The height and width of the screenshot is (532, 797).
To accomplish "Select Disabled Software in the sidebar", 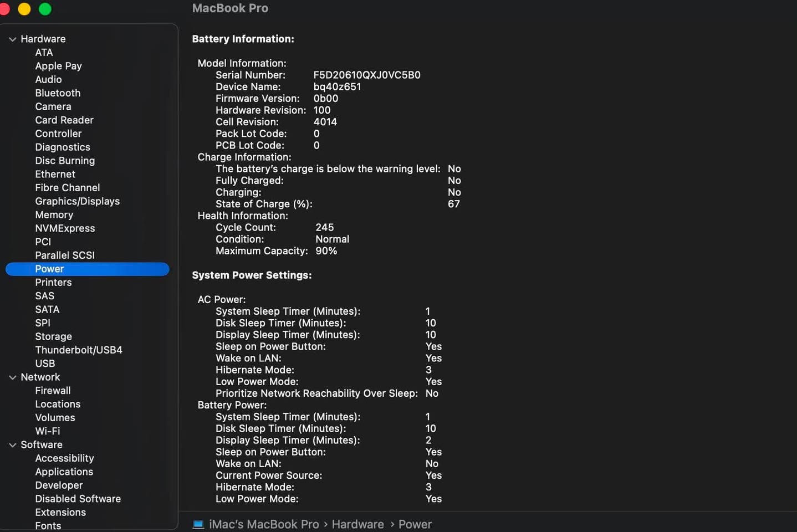I will tap(78, 499).
